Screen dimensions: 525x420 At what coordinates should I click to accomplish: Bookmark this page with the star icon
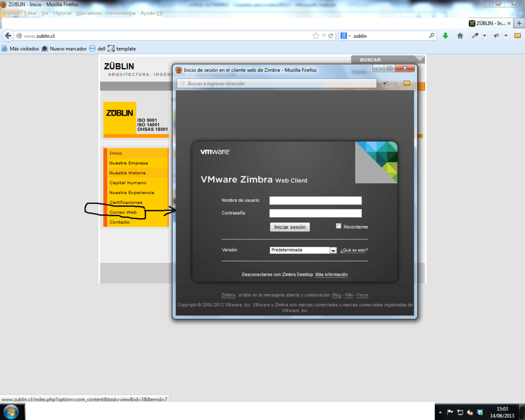coord(315,36)
